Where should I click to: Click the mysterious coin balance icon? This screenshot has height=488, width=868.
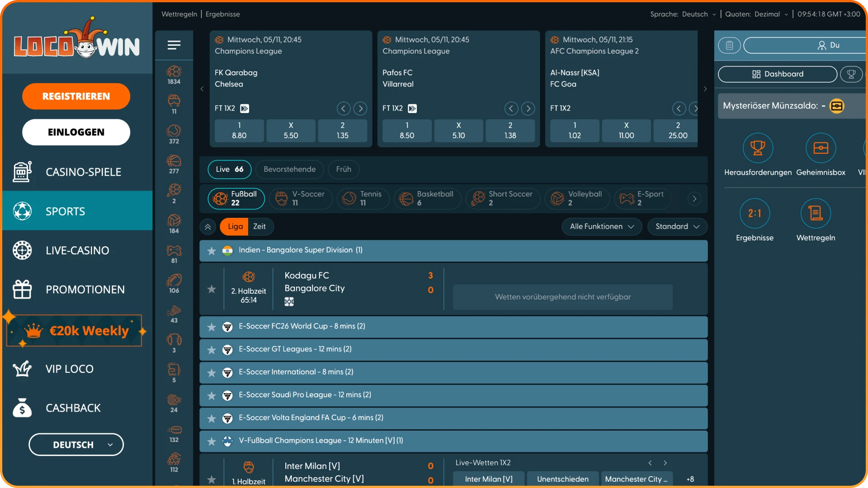tap(837, 106)
